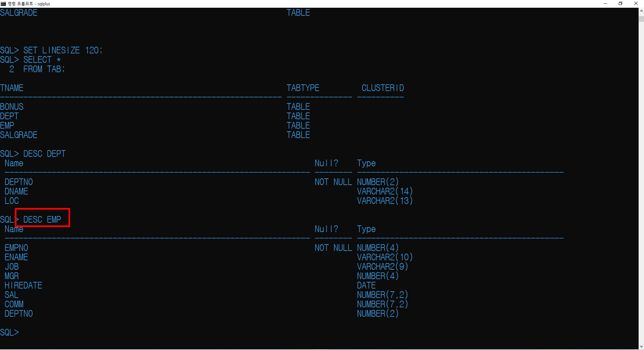The height and width of the screenshot is (350, 644).
Task: Click the VARCHAR2(9) type
Action: (x=383, y=267)
